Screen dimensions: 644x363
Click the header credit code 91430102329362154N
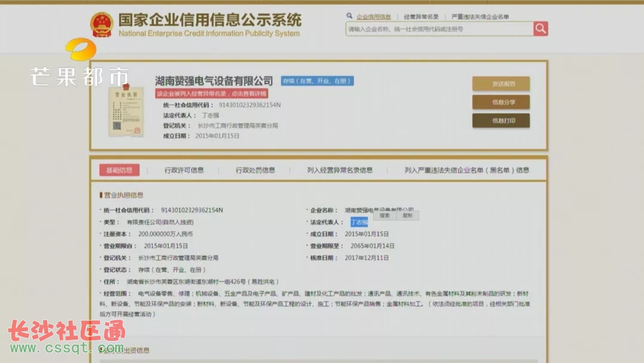point(250,105)
